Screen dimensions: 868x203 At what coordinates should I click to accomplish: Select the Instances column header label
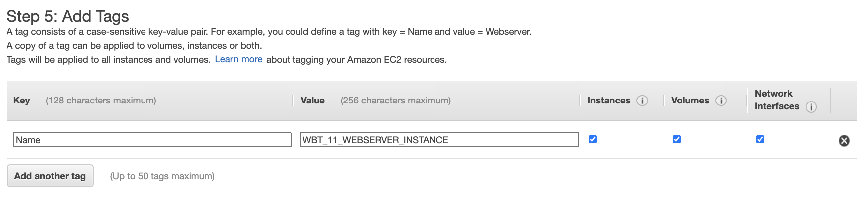(x=609, y=101)
